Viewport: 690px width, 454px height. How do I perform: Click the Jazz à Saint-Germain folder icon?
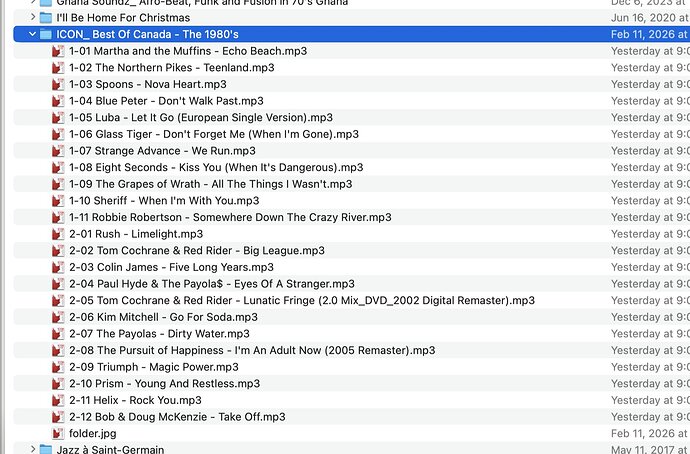(46, 449)
